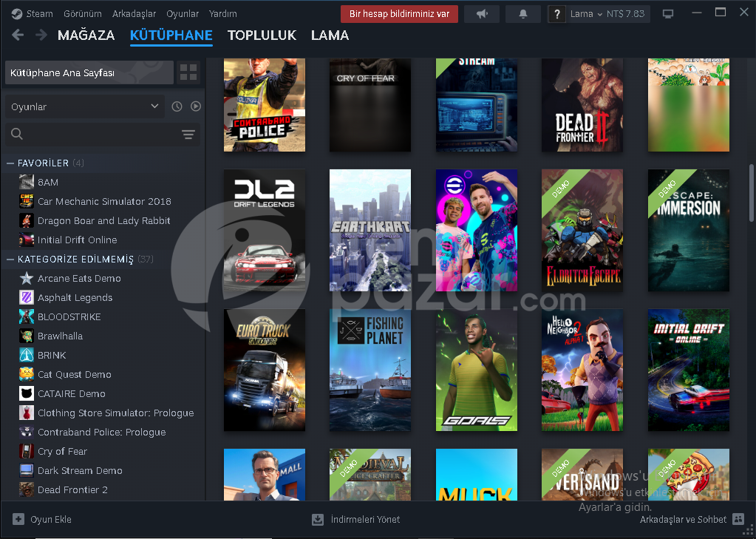Select Cry of Fear in list

(62, 451)
